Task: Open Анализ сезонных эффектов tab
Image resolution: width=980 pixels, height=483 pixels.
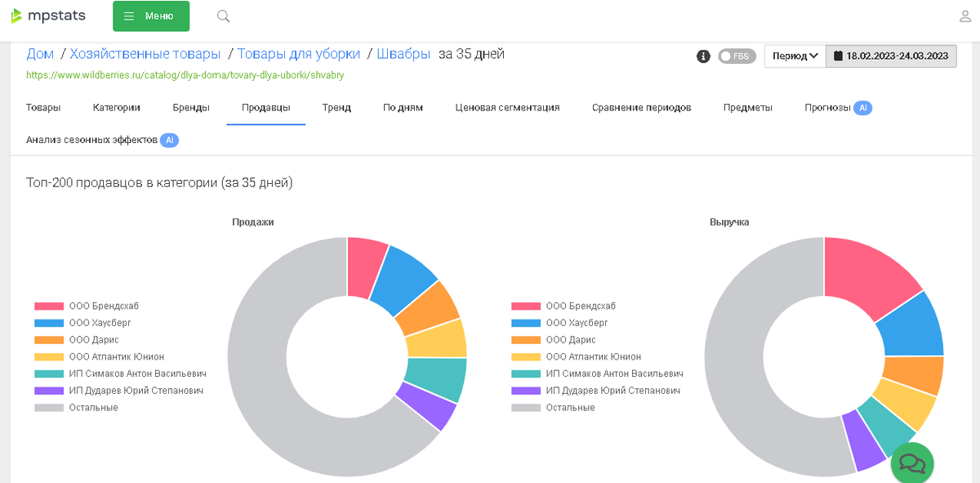Action: pos(91,140)
